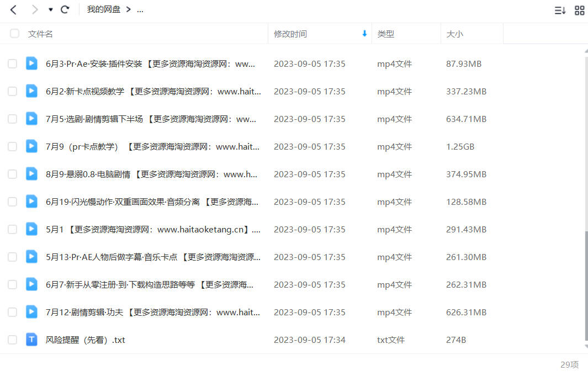The width and height of the screenshot is (588, 376).
Task: Sort the list by 文件名 column
Action: pos(40,34)
